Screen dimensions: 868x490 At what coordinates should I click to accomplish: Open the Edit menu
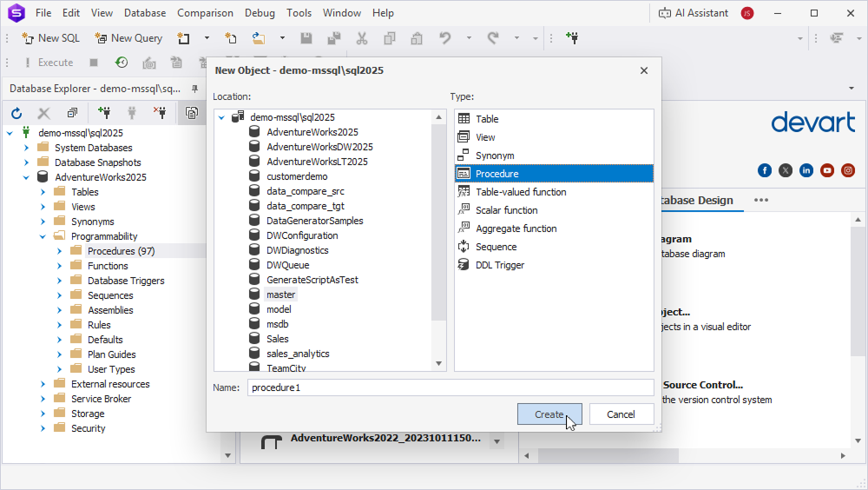point(71,13)
